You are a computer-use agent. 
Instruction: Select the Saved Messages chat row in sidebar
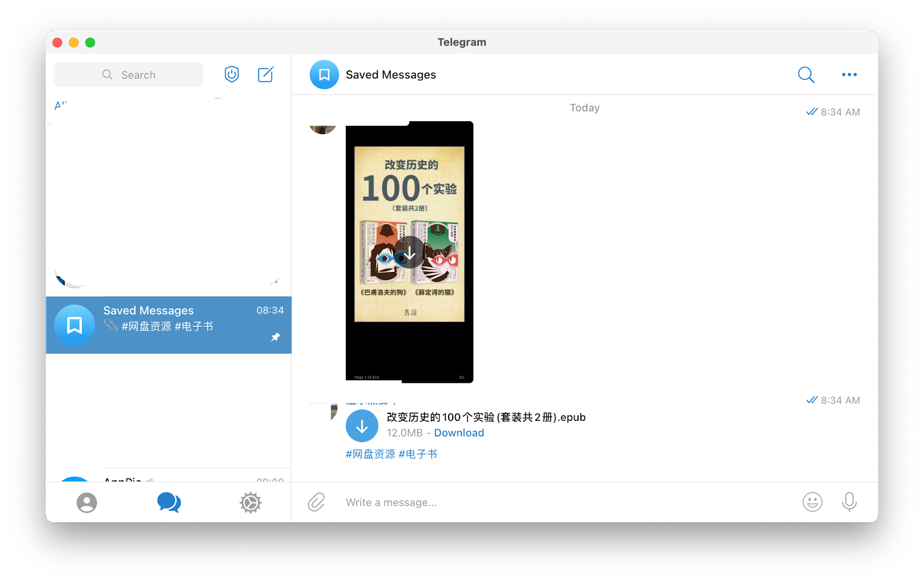tap(169, 325)
